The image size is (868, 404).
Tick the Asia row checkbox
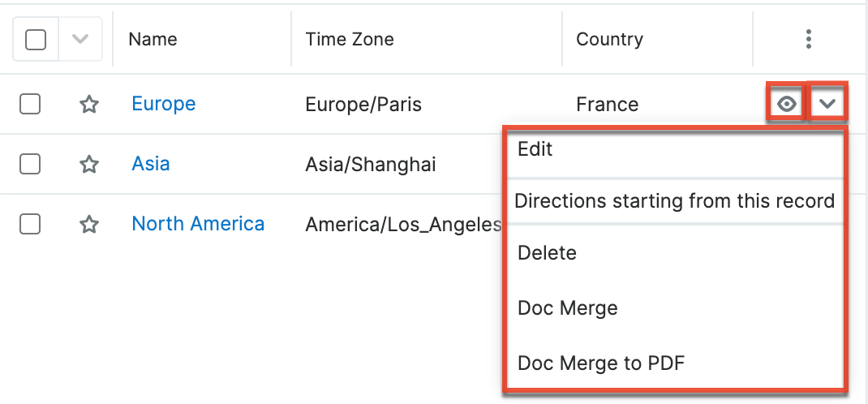tap(30, 164)
